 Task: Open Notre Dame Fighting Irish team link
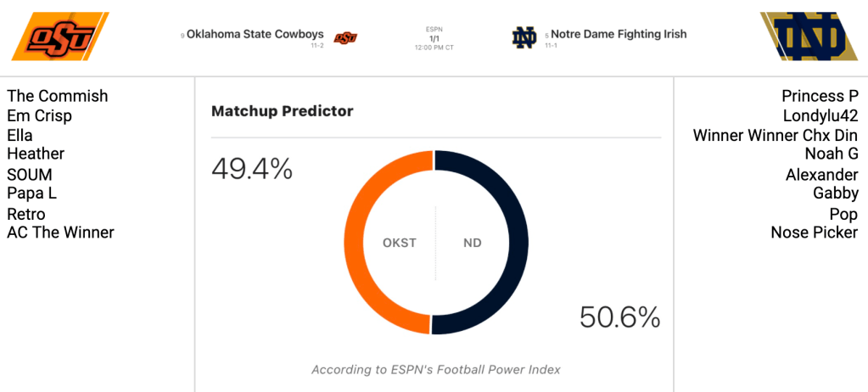click(619, 35)
